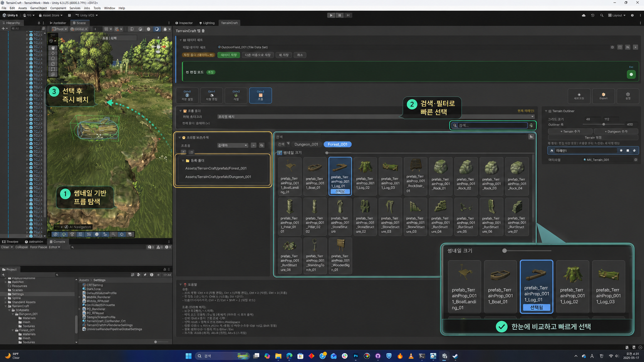Open the Unity VCS dropdown
The width and height of the screenshot is (644, 362).
[86, 15]
